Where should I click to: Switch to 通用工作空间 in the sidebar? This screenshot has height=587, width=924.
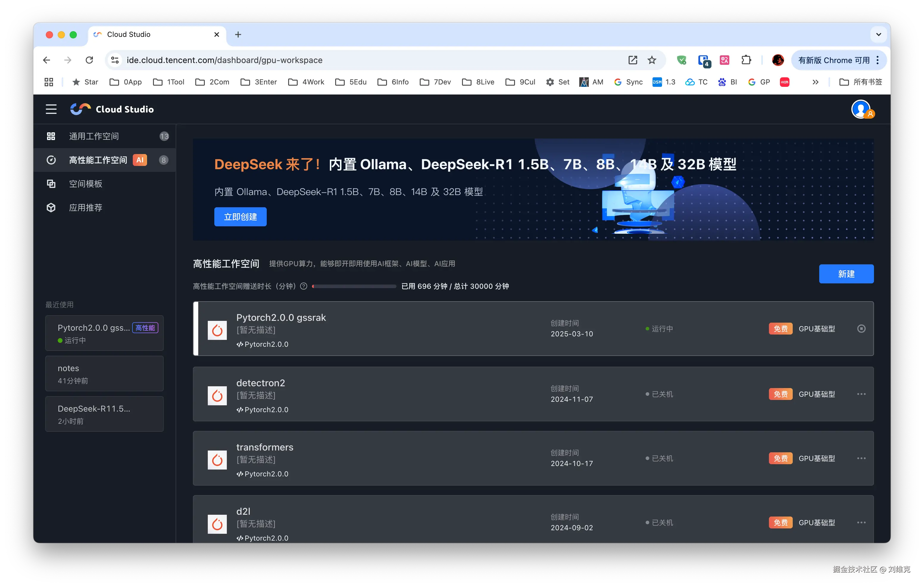click(x=94, y=136)
